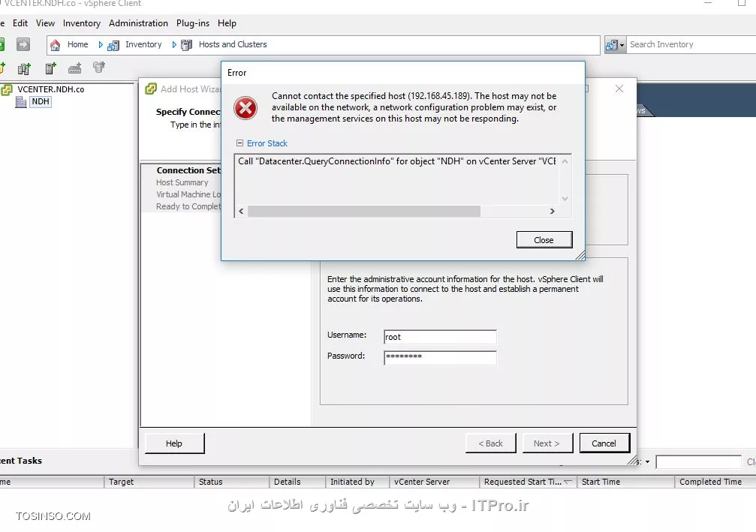
Task: Click the Search Inventory field
Action: tap(691, 44)
